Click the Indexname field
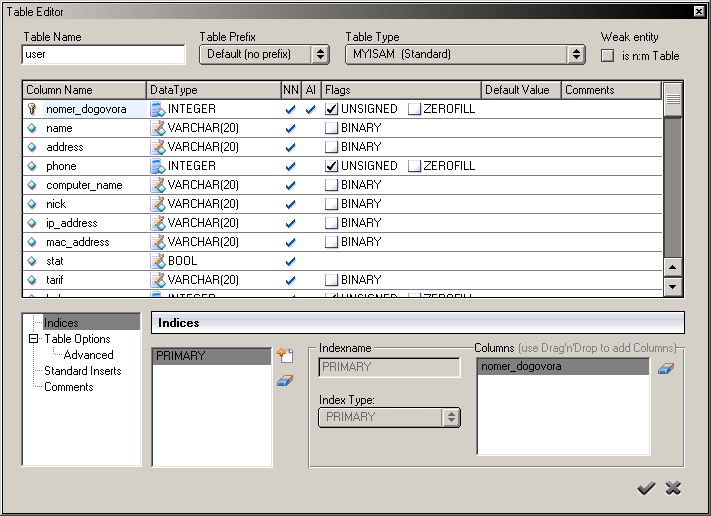This screenshot has width=711, height=516. click(390, 367)
